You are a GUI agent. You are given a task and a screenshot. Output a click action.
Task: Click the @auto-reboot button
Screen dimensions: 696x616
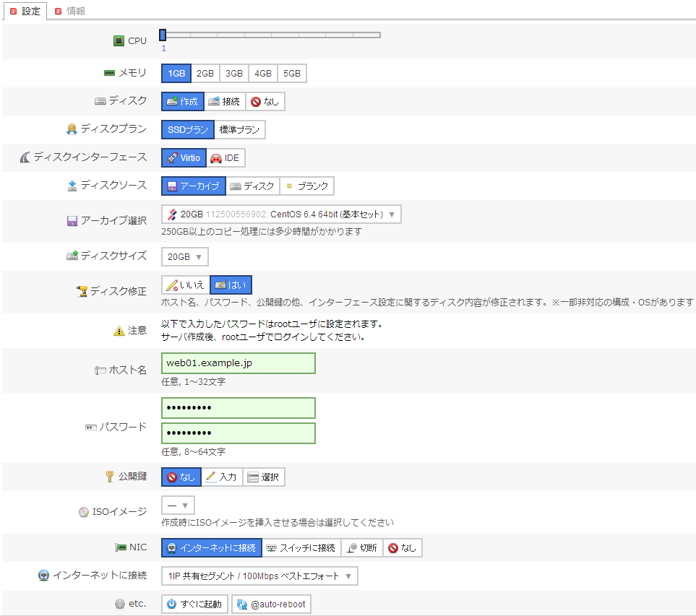click(x=271, y=604)
